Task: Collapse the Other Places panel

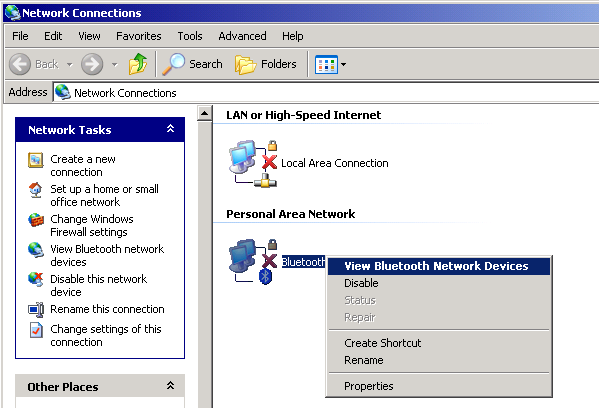Action: 170,385
